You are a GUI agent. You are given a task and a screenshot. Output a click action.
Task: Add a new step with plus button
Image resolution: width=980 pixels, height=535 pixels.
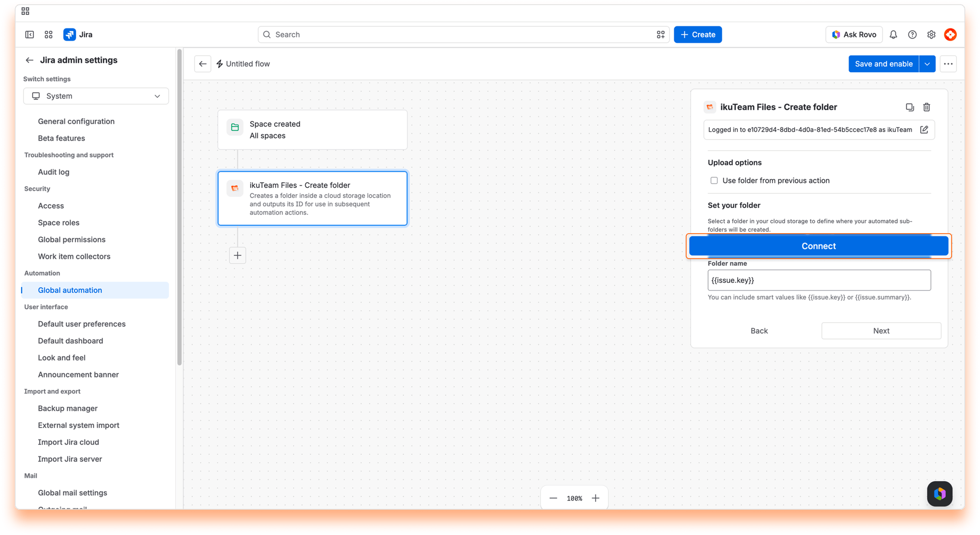tap(238, 255)
